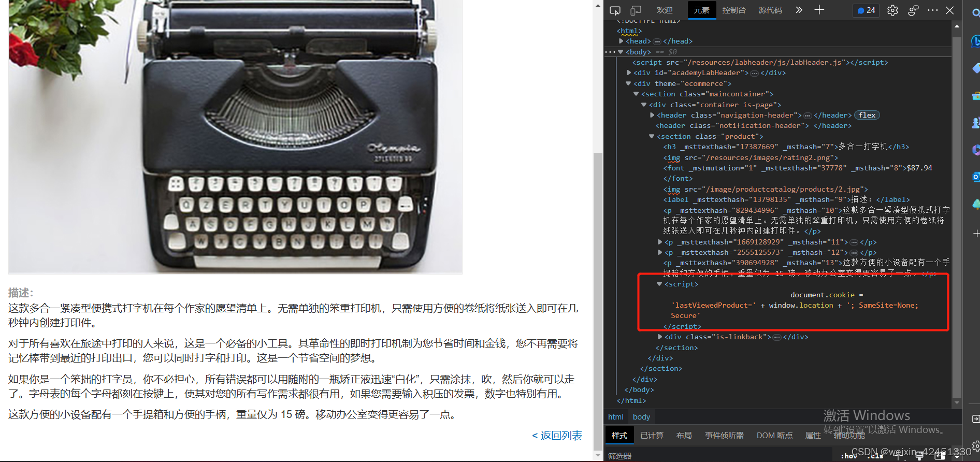Screen dimensions: 980x462
Task: Open the 属性 tab
Action: pyautogui.click(x=813, y=436)
